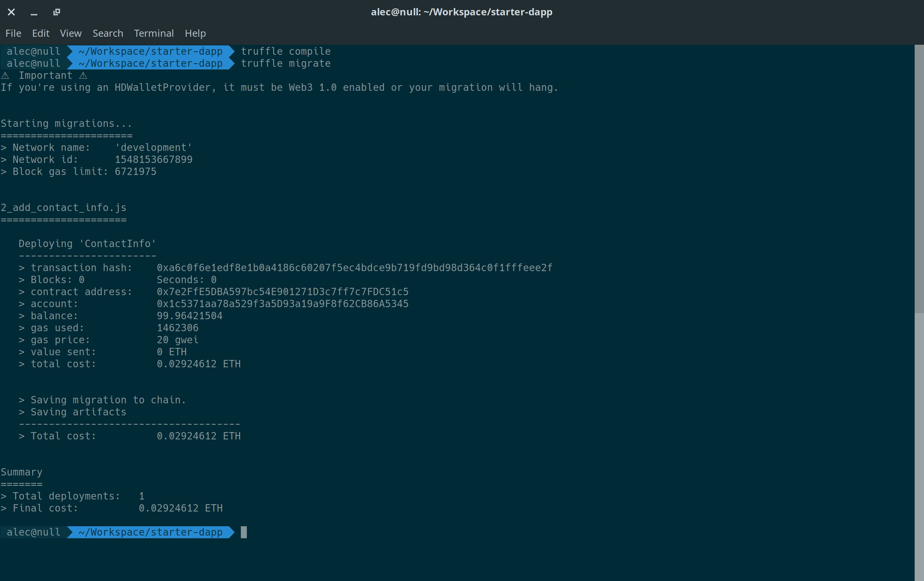The image size is (924, 581).
Task: Click the 'truffle compile' command text
Action: [286, 51]
